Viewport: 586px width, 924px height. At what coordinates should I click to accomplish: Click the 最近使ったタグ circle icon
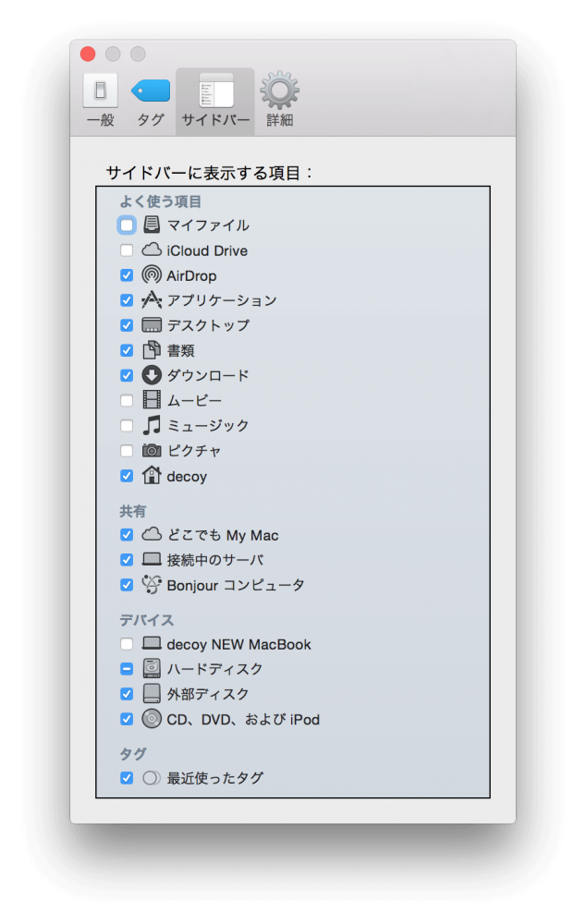(152, 778)
